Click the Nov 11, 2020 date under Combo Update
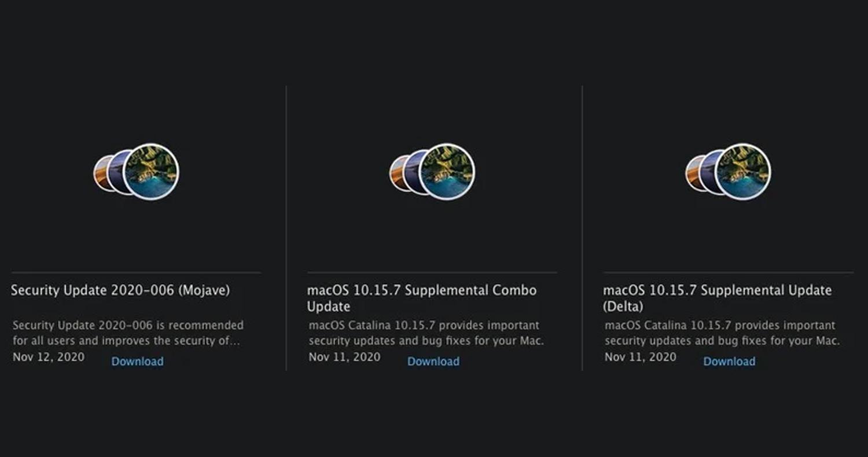 [344, 357]
